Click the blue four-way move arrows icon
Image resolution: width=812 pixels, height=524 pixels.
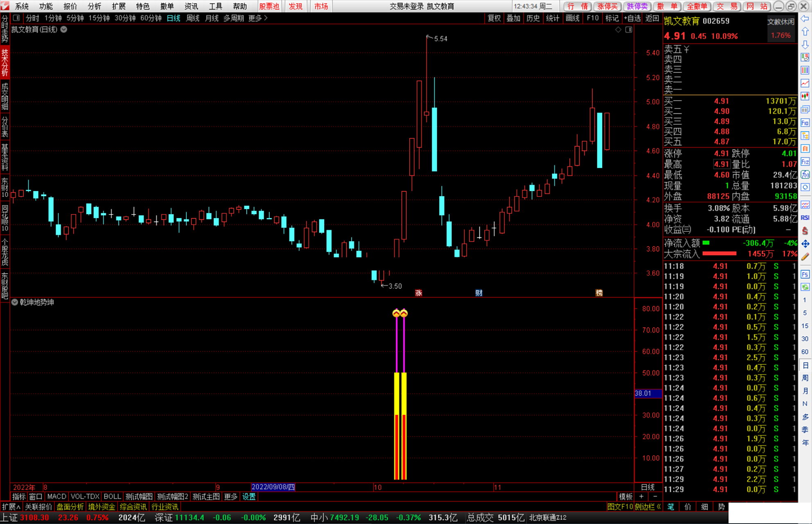(805, 244)
